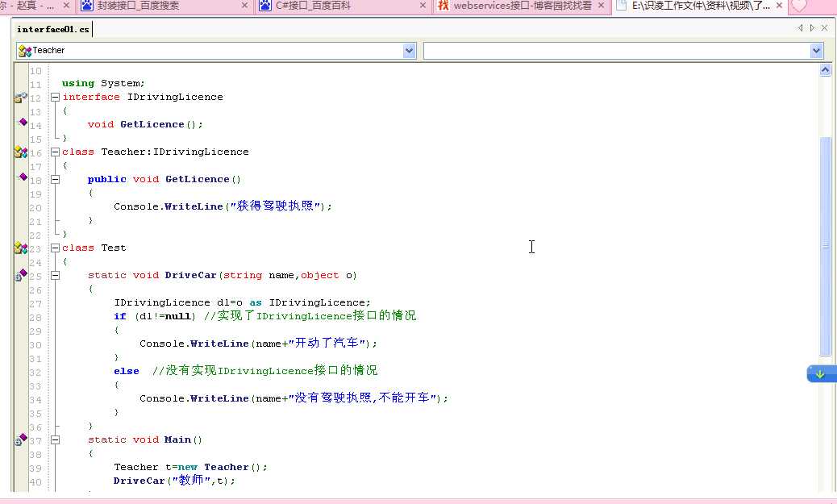This screenshot has height=504, width=837.
Task: Click the static method icon beside line 37
Action: [21, 439]
